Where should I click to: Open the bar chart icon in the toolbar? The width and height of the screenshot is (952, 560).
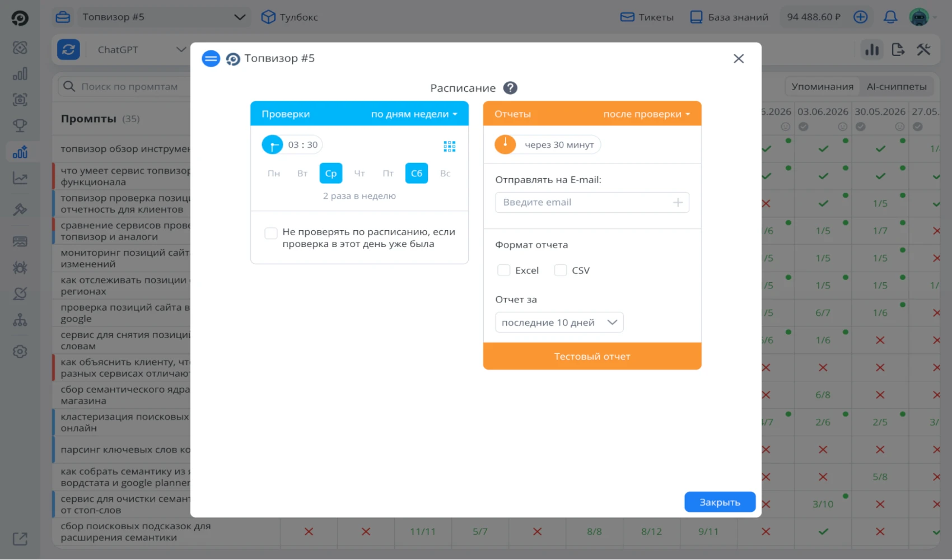(872, 50)
